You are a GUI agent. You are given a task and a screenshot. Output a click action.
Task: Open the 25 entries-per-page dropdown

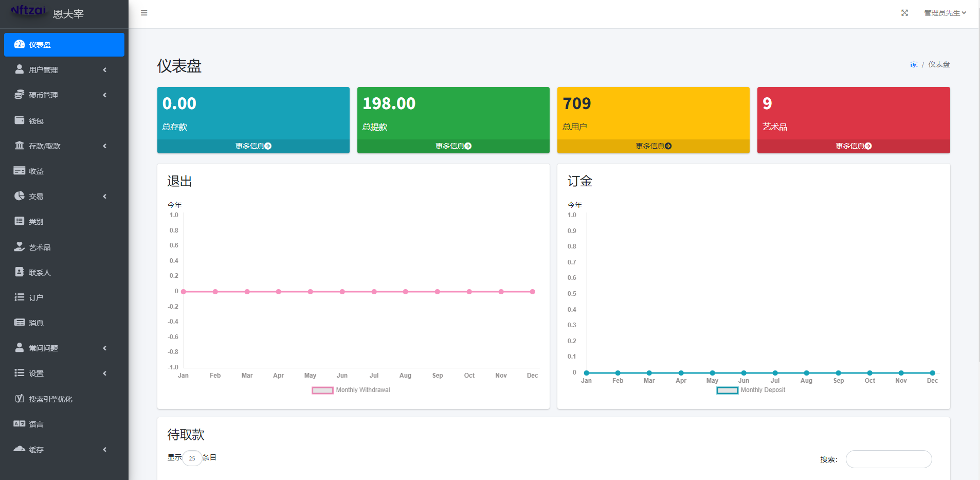point(192,458)
